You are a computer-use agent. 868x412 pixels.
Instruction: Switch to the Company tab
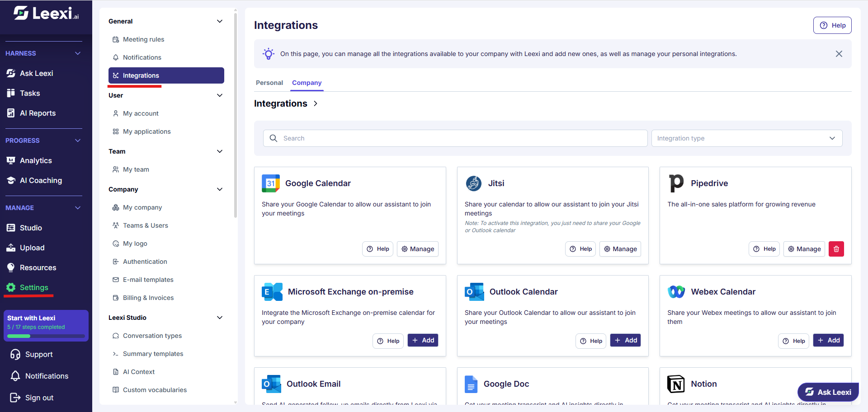(x=307, y=83)
